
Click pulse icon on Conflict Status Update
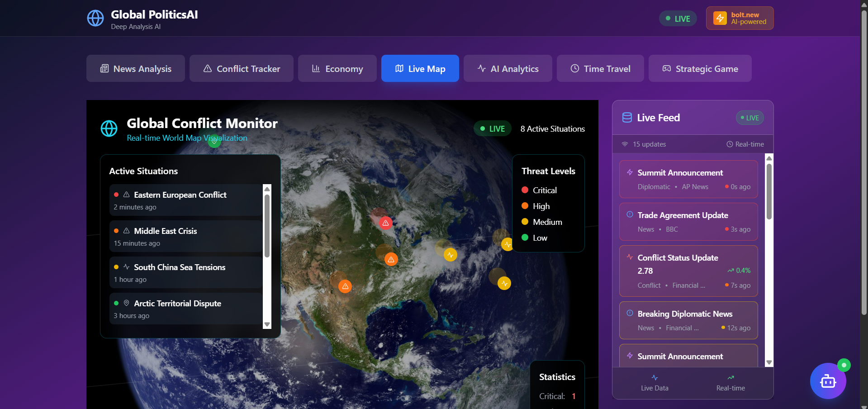[630, 257]
